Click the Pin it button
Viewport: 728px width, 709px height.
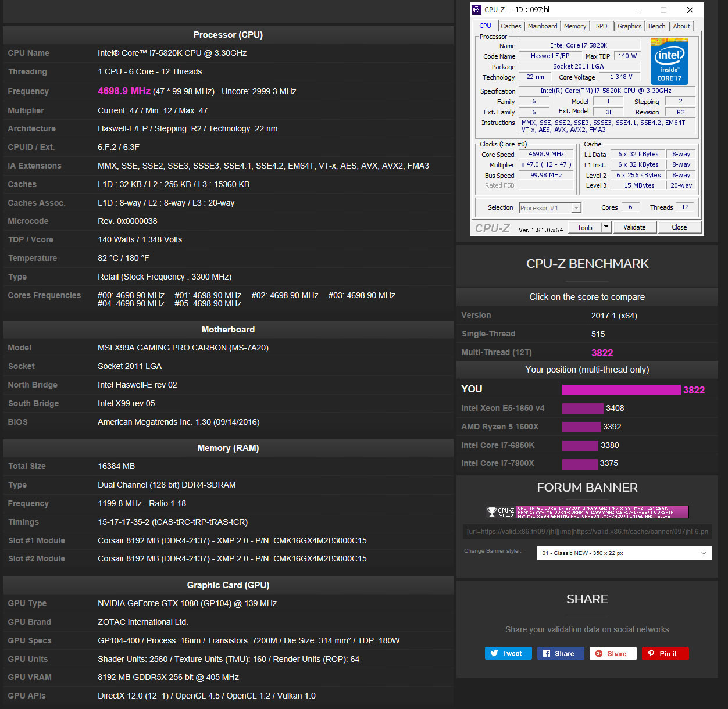(665, 653)
